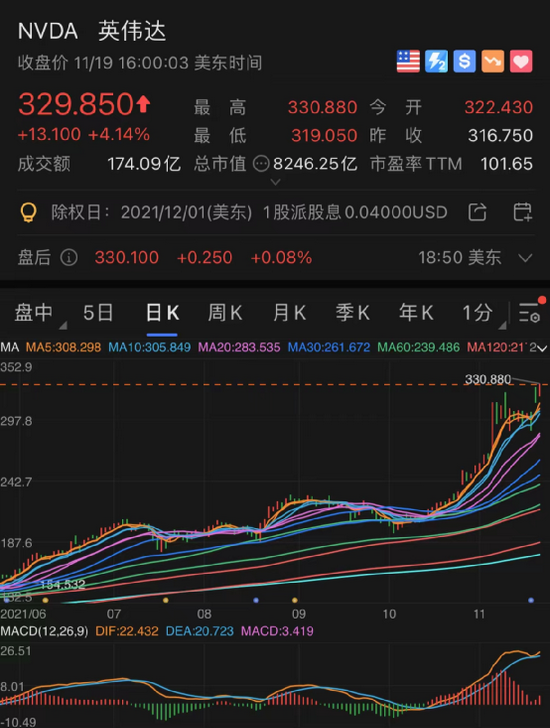The height and width of the screenshot is (728, 550).
Task: Tap the open price 322.430
Action: tap(499, 107)
